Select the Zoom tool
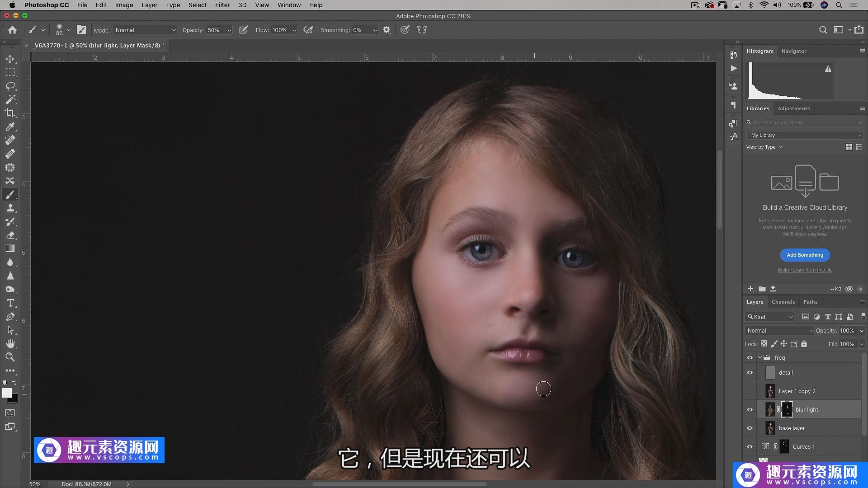The height and width of the screenshot is (488, 868). 10,357
